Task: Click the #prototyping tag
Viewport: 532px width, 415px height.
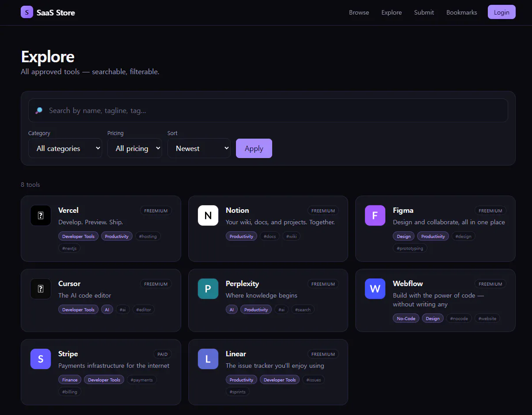Action: pos(410,248)
